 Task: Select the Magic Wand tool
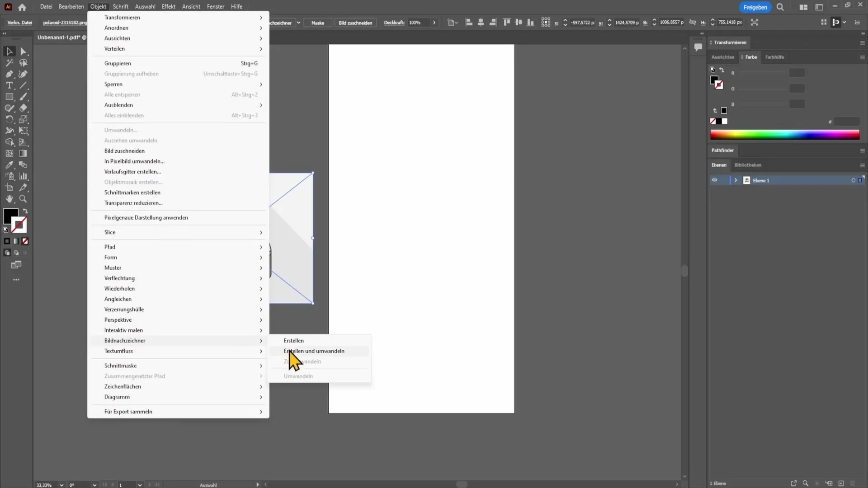[x=9, y=63]
